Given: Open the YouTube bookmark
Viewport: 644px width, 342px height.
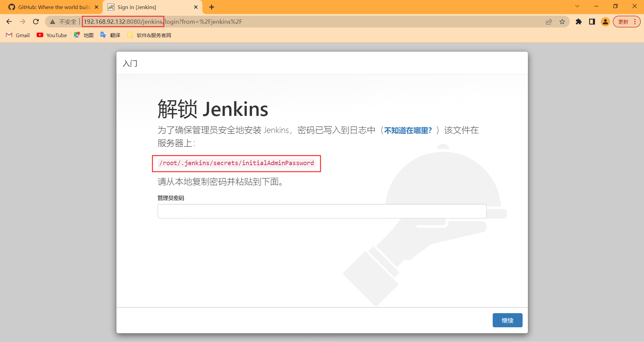Looking at the screenshot, I should pyautogui.click(x=52, y=35).
